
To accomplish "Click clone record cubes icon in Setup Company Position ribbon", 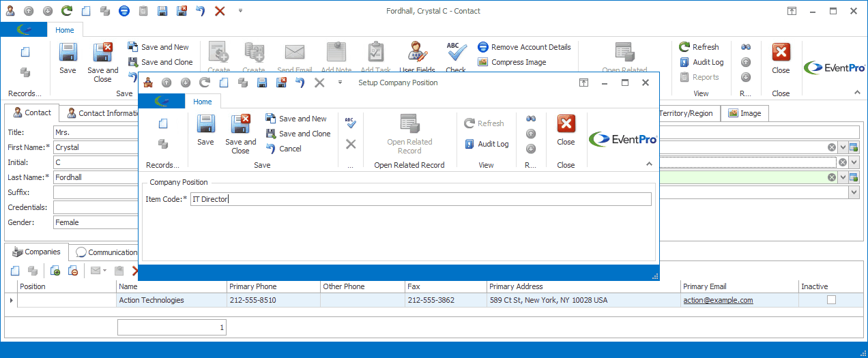I will (x=162, y=144).
